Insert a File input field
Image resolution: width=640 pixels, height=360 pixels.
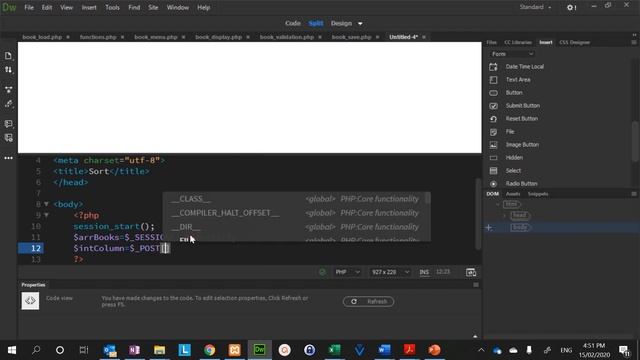point(510,132)
